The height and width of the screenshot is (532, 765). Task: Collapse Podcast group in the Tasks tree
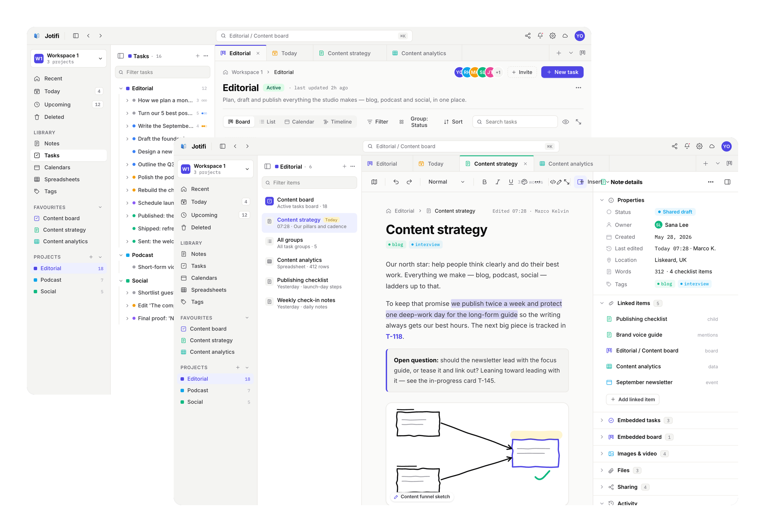pos(121,255)
